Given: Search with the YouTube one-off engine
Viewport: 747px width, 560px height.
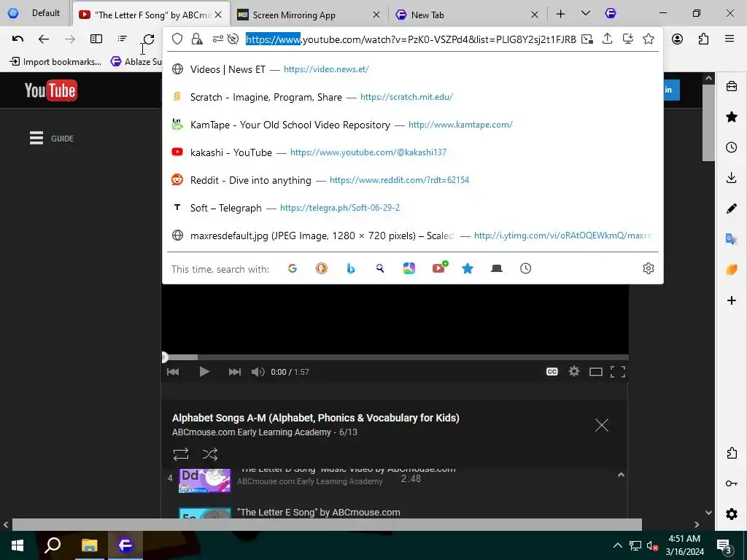Looking at the screenshot, I should (x=438, y=268).
